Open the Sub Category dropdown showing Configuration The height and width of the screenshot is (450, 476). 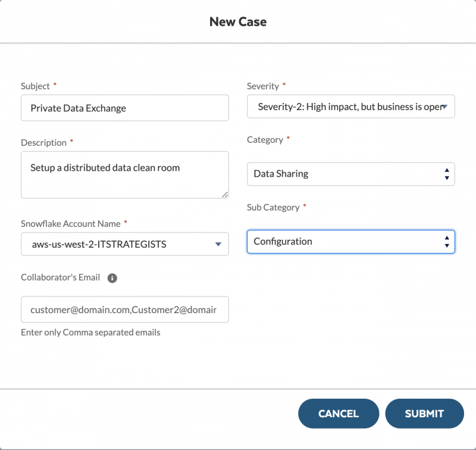tap(351, 242)
